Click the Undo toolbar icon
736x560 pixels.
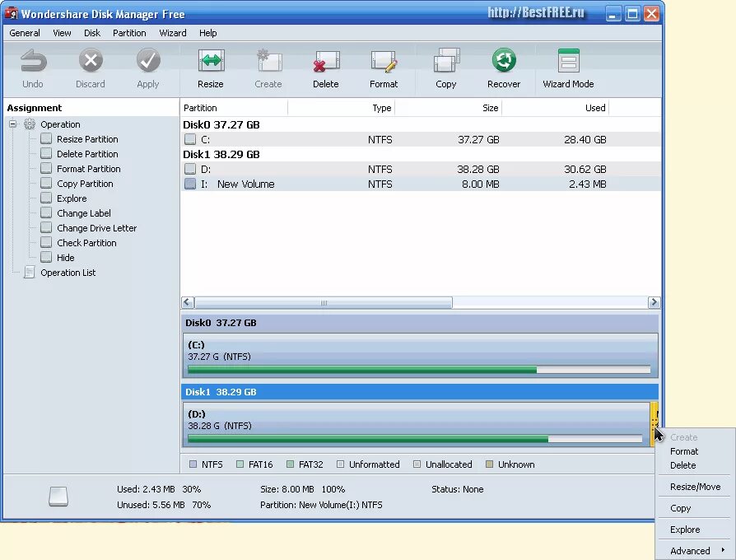point(33,62)
